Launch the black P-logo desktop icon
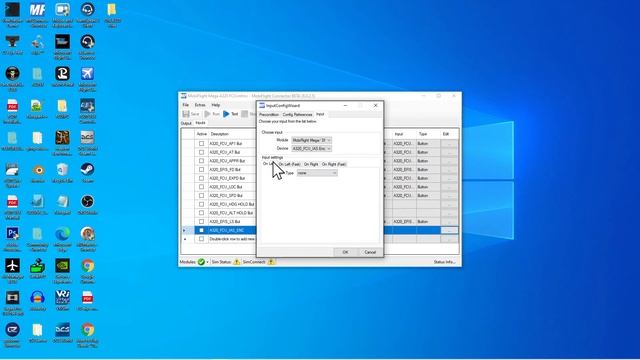Viewport: 640px width, 360px height. point(62,74)
